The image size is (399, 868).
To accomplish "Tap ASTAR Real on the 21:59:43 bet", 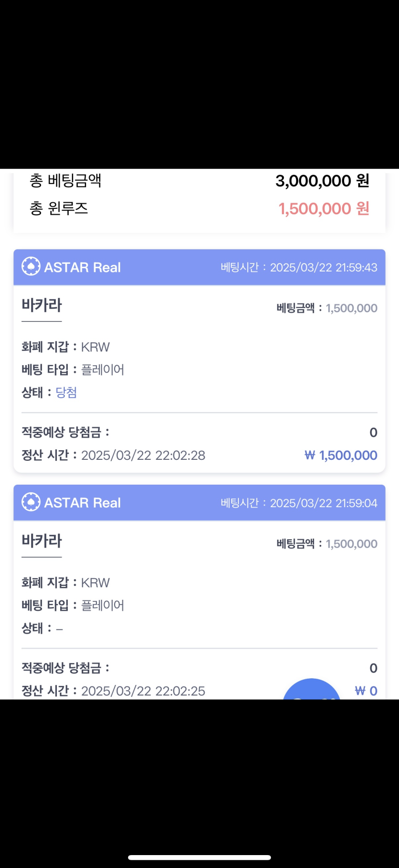I will coord(82,267).
